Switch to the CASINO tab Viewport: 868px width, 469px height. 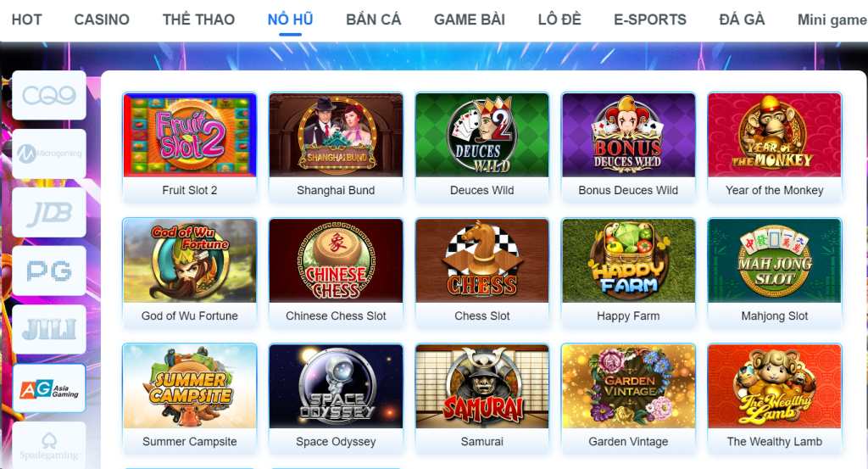click(102, 20)
